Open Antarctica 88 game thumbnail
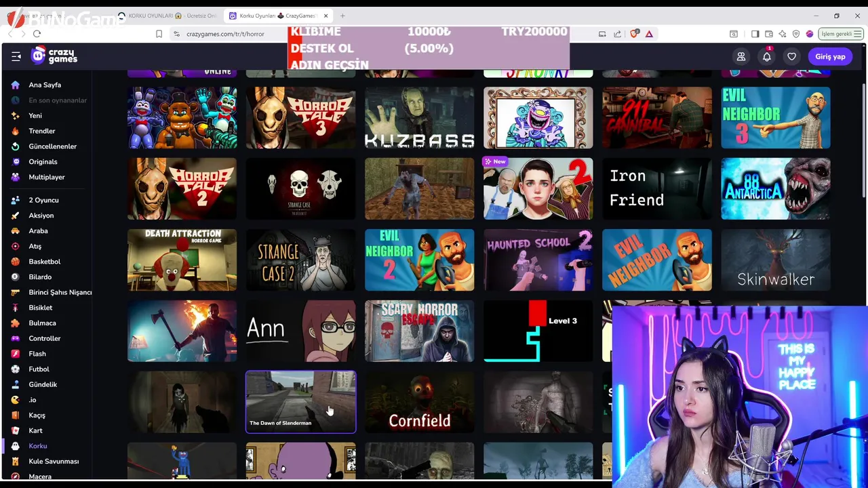 (775, 188)
